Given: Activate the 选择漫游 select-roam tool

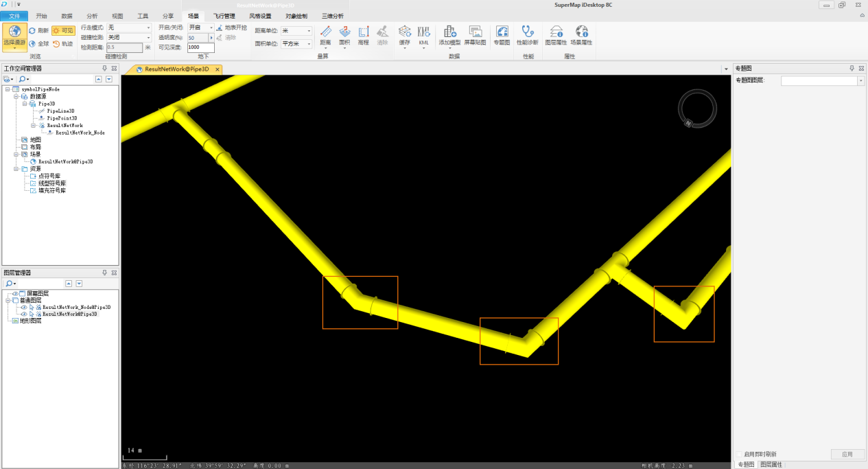Looking at the screenshot, I should 14,36.
